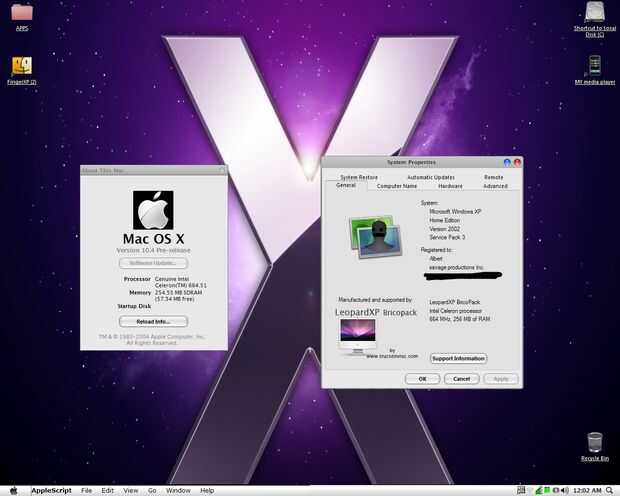Click the Startup Disk label
620x496 pixels.
point(134,306)
